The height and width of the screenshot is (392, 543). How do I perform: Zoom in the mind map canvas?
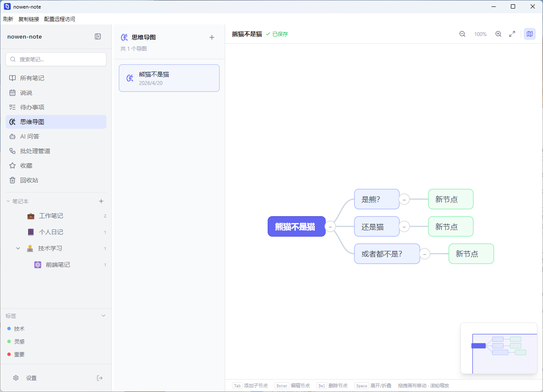tap(498, 34)
